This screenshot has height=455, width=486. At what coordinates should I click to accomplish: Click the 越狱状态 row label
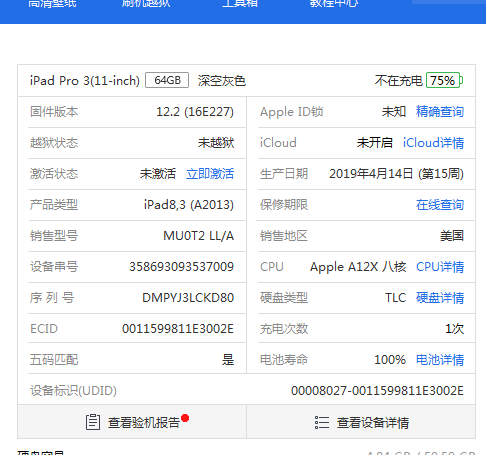point(54,143)
